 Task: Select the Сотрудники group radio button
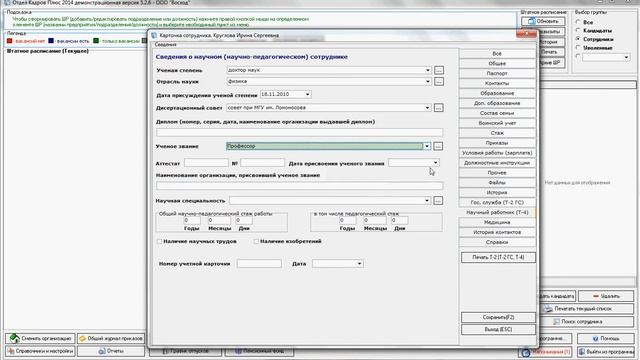[x=578, y=39]
